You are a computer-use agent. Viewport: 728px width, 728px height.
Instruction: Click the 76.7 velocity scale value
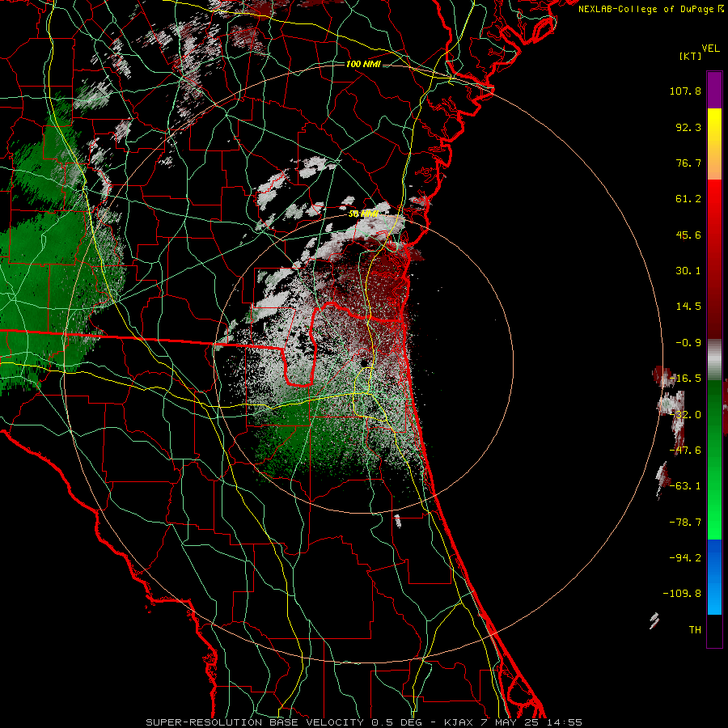pos(688,163)
